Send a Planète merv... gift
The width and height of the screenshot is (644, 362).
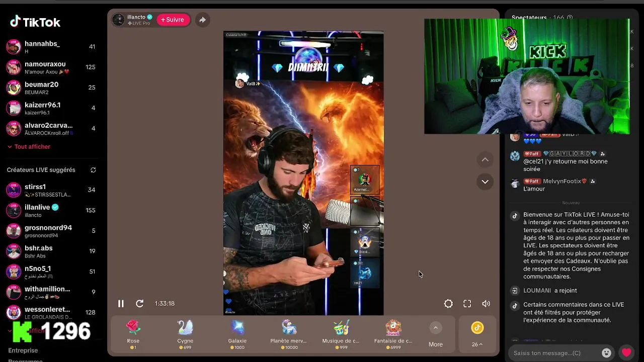[289, 334]
